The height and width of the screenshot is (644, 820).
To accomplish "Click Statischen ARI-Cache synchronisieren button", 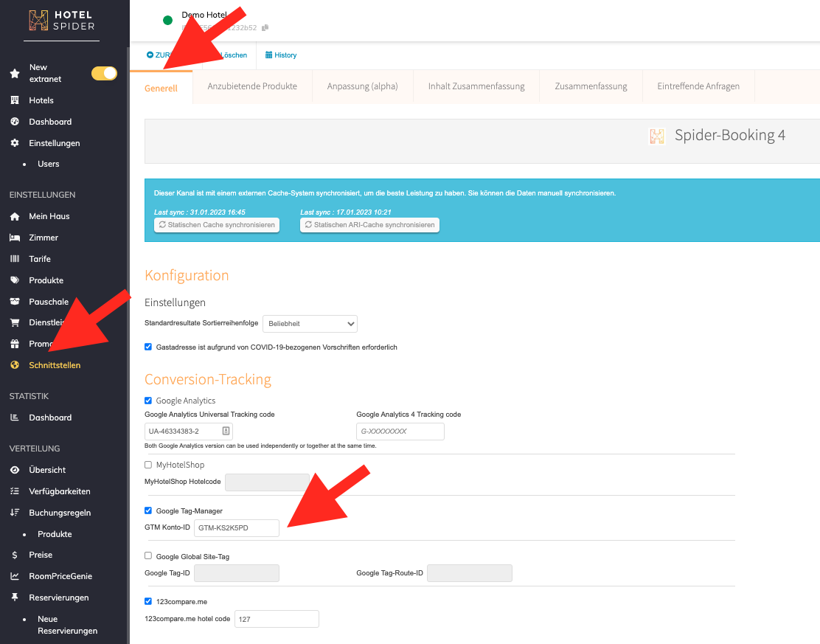I will coord(369,225).
